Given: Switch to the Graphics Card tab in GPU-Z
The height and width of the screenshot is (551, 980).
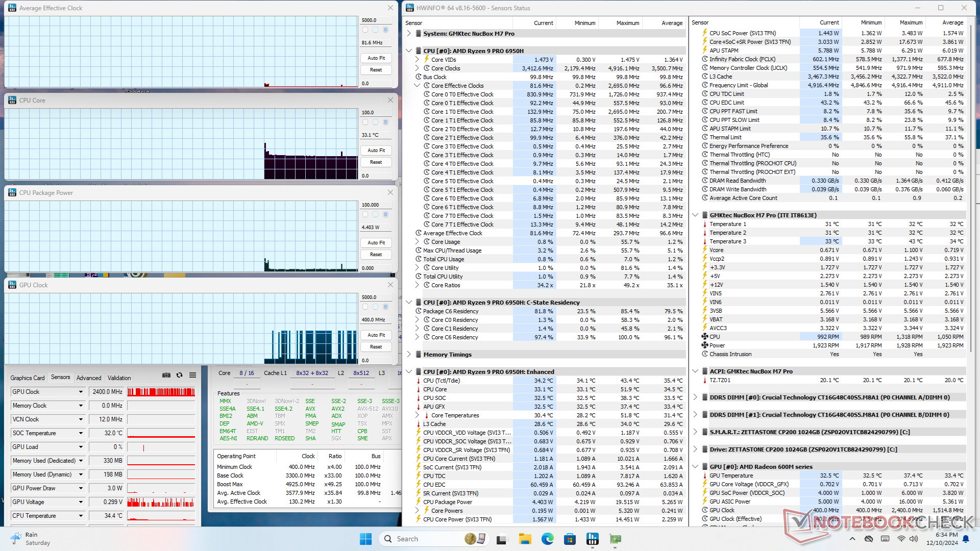Looking at the screenshot, I should [28, 378].
